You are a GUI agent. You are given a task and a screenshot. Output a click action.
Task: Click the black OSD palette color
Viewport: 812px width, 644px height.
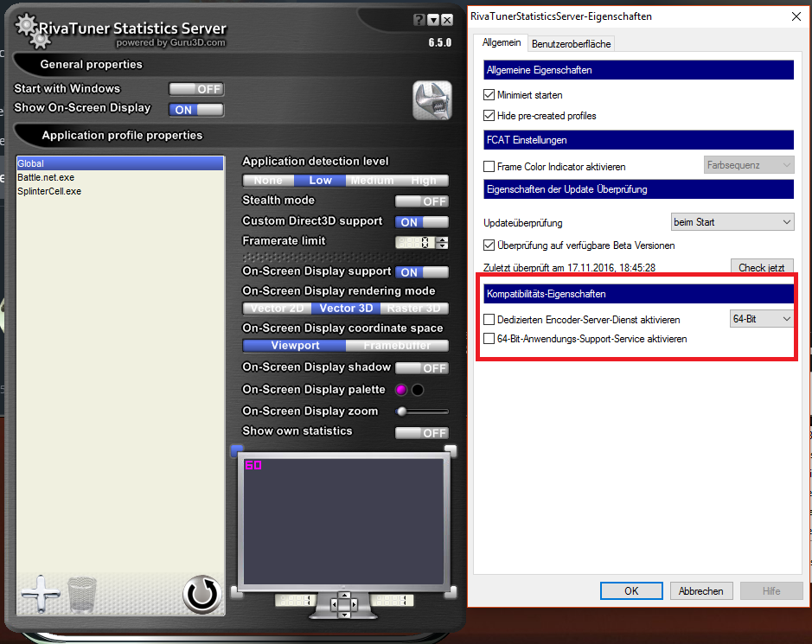coord(418,390)
